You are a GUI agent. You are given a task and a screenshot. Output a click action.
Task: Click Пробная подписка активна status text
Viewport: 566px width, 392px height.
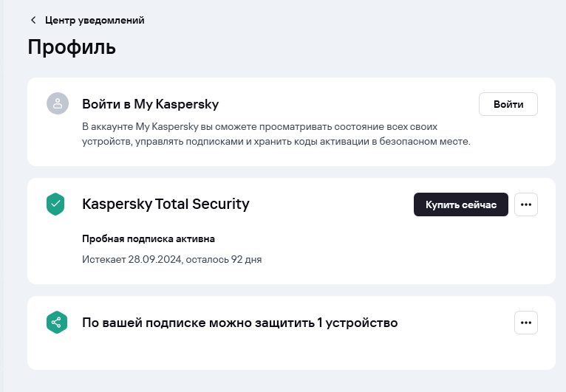click(149, 238)
